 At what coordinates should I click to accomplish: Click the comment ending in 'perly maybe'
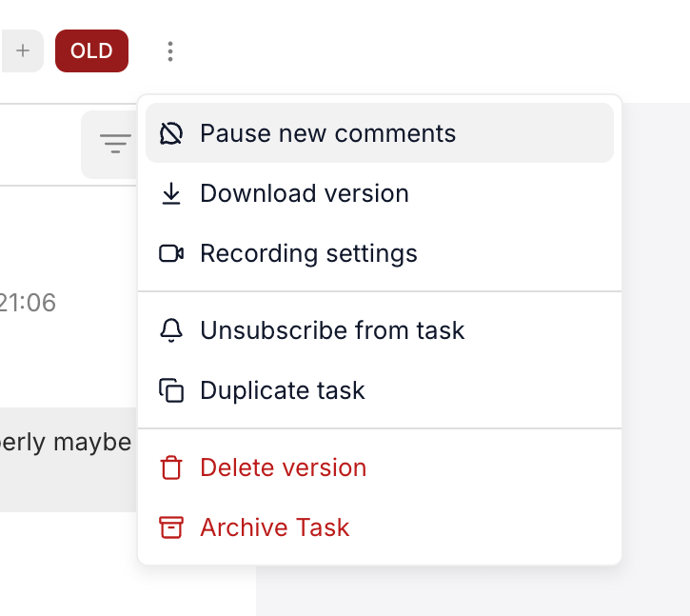[66, 444]
